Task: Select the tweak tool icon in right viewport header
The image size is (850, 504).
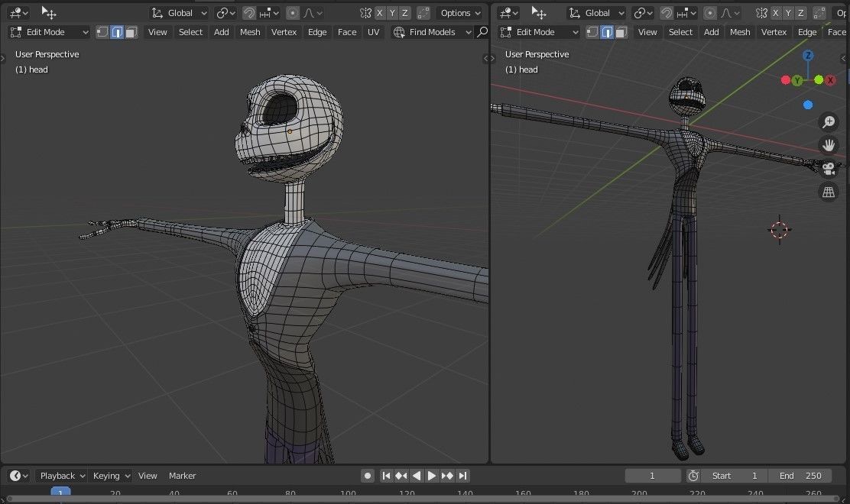Action: pos(538,12)
